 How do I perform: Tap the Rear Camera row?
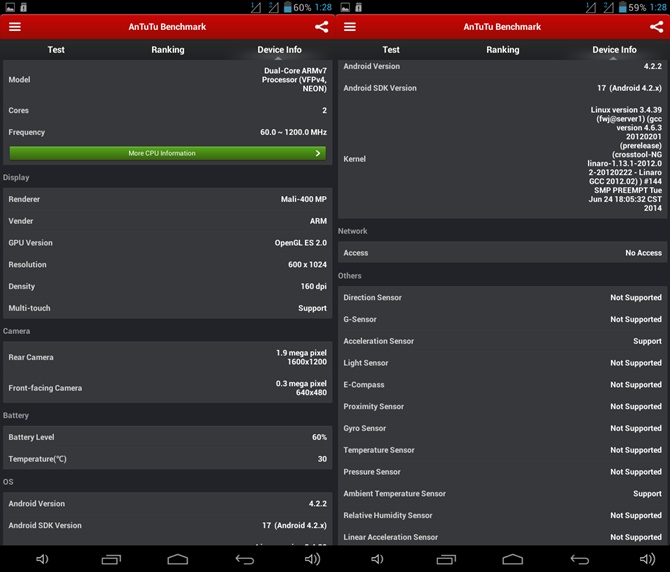168,357
